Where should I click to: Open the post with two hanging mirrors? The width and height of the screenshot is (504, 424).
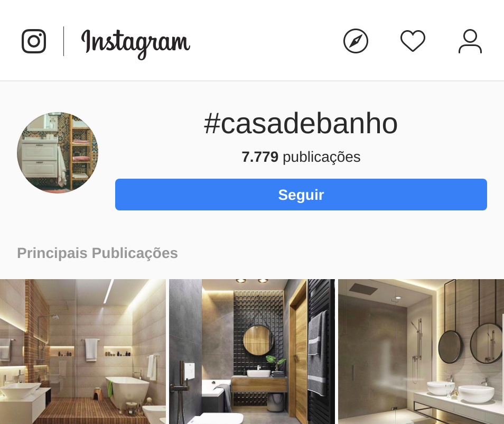(x=421, y=352)
